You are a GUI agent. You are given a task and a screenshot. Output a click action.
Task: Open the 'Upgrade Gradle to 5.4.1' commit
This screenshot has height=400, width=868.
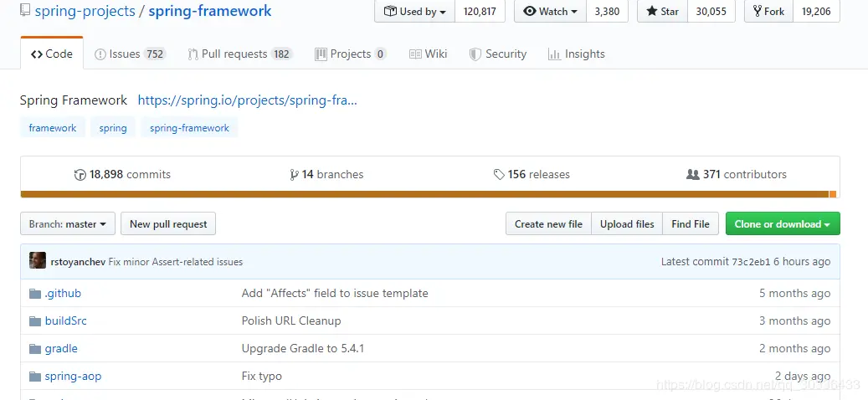pos(303,349)
